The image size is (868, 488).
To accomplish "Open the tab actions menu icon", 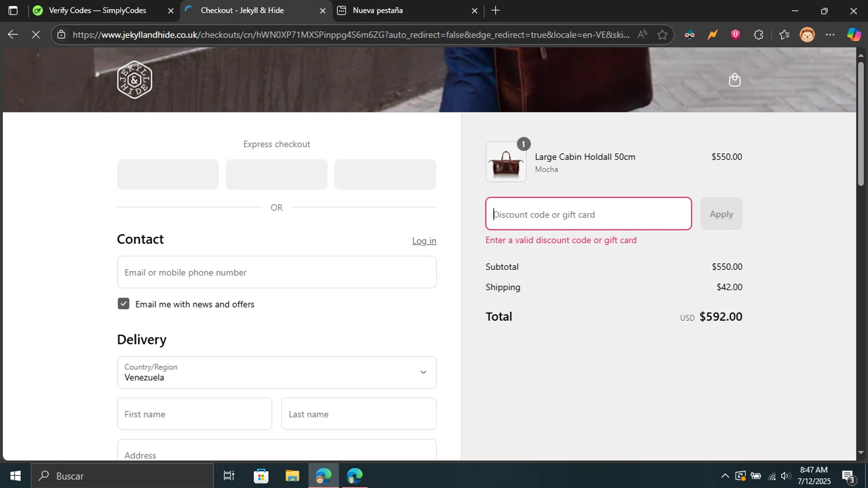I will pos(13,10).
